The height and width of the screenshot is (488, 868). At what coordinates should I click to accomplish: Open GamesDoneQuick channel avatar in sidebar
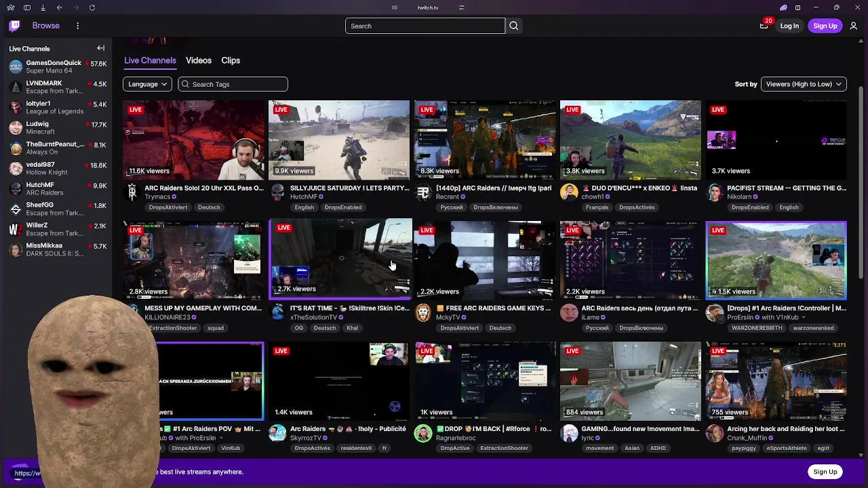[x=16, y=66]
